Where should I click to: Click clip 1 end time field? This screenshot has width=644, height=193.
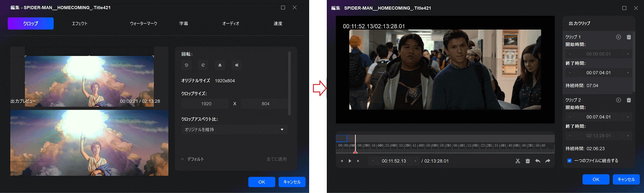point(599,73)
